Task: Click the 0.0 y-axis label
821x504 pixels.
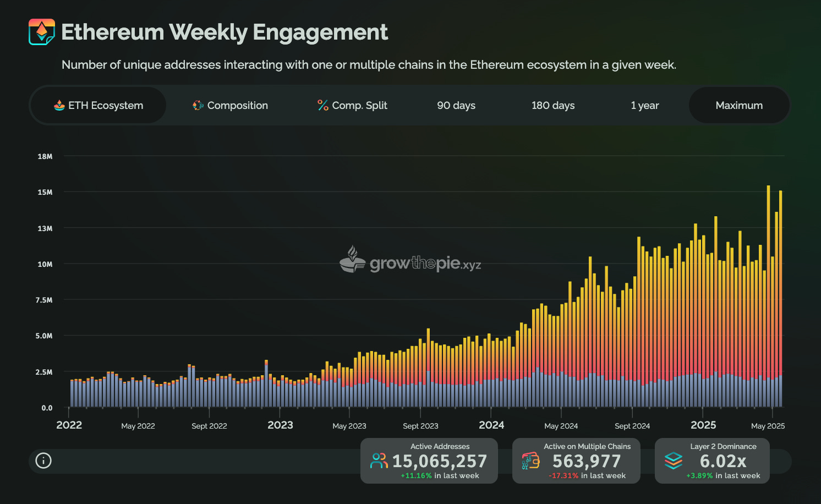Action: pos(47,408)
